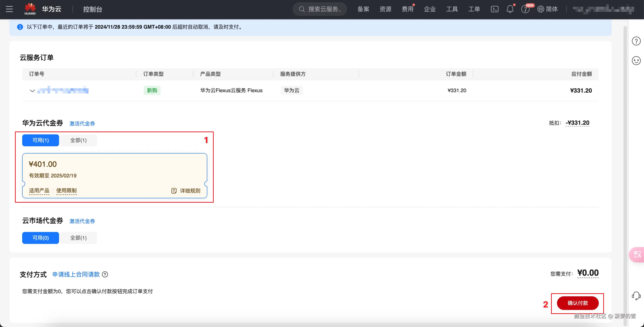Open the 工具 menu
This screenshot has width=644, height=327.
[x=452, y=9]
